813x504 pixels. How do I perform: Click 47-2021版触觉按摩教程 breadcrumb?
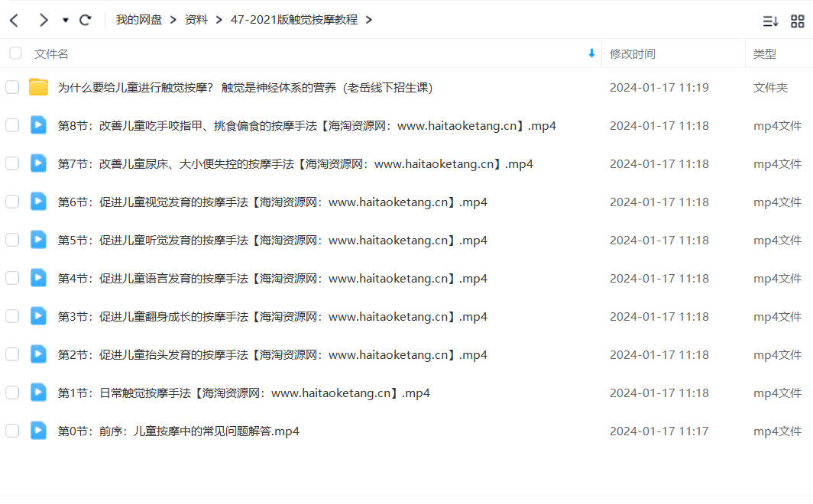pos(294,20)
